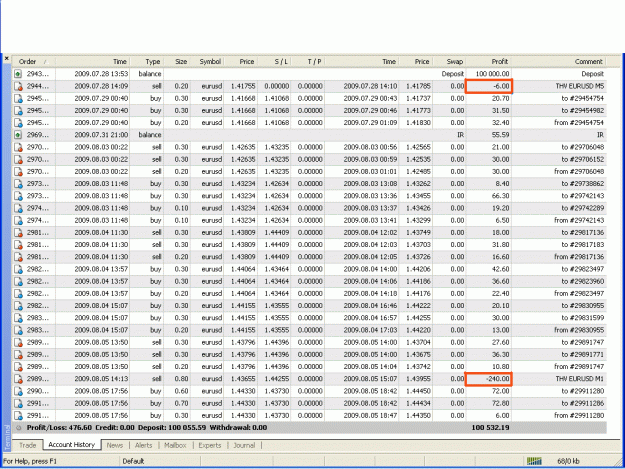Open the Alerts tab
Screen dimensions: 625x469
pyautogui.click(x=143, y=445)
